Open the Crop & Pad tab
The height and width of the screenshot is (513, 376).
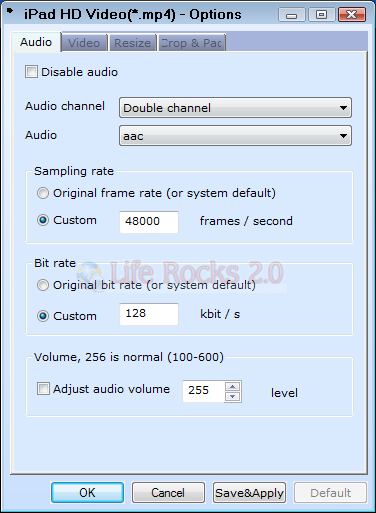(x=192, y=43)
